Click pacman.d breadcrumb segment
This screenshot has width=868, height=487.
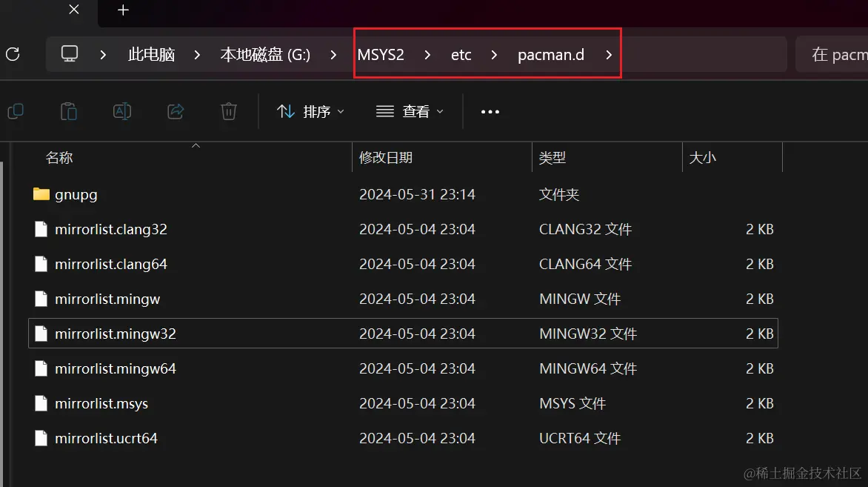pos(551,55)
